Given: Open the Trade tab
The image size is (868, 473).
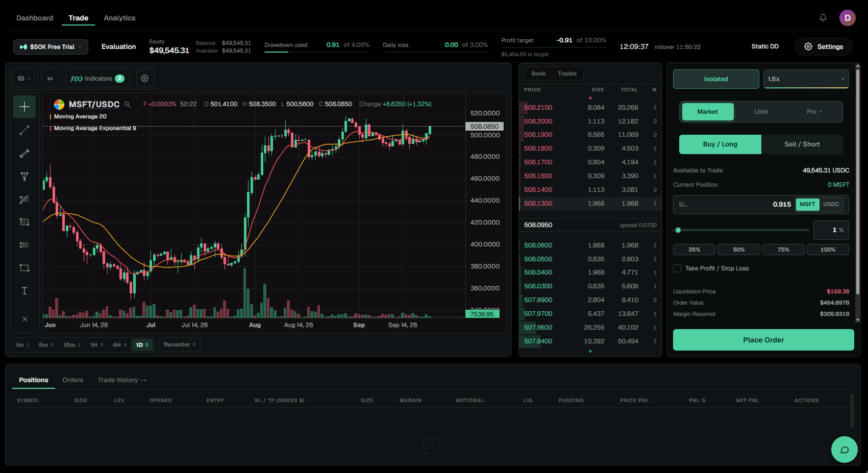Looking at the screenshot, I should coord(79,18).
